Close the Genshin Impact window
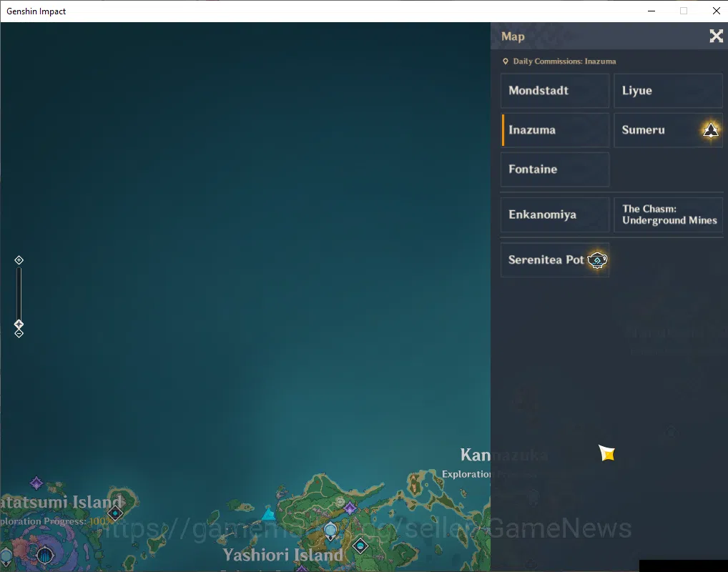The width and height of the screenshot is (728, 572). tap(716, 11)
